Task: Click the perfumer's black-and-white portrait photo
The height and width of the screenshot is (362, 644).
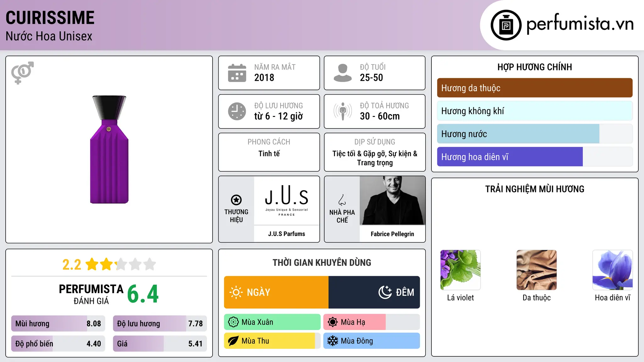Action: (x=392, y=200)
